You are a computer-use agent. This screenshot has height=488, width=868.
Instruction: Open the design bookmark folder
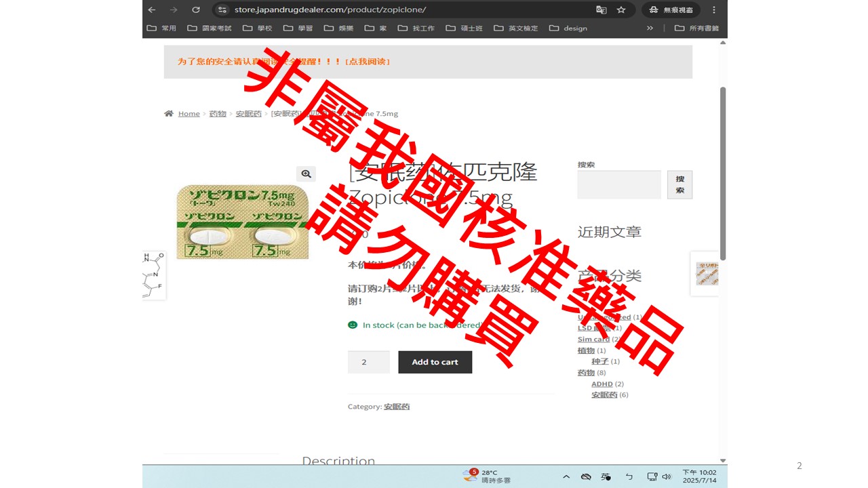[x=568, y=28]
